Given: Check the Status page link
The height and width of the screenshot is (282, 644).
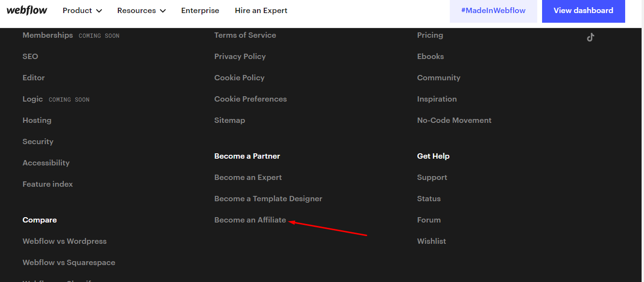Looking at the screenshot, I should [x=429, y=199].
